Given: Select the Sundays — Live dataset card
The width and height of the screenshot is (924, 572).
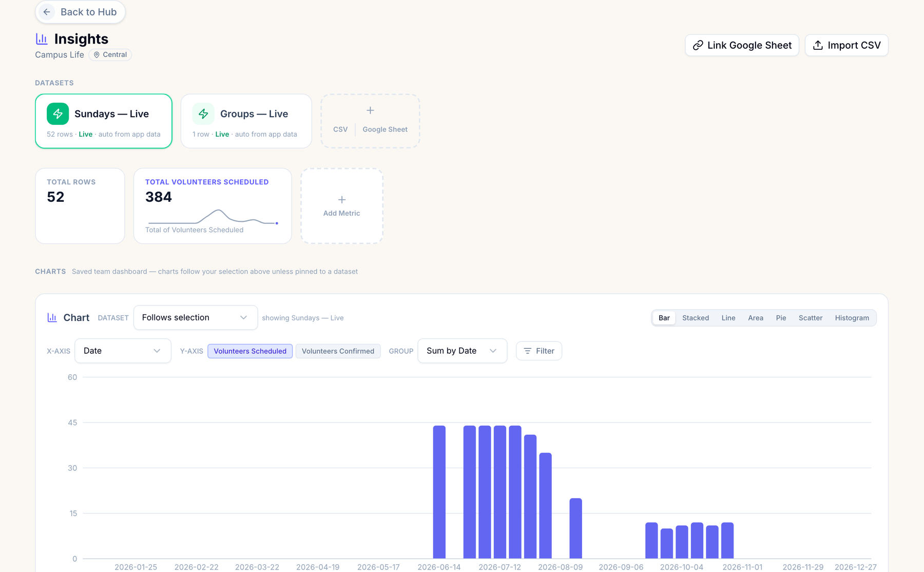Looking at the screenshot, I should click(104, 121).
